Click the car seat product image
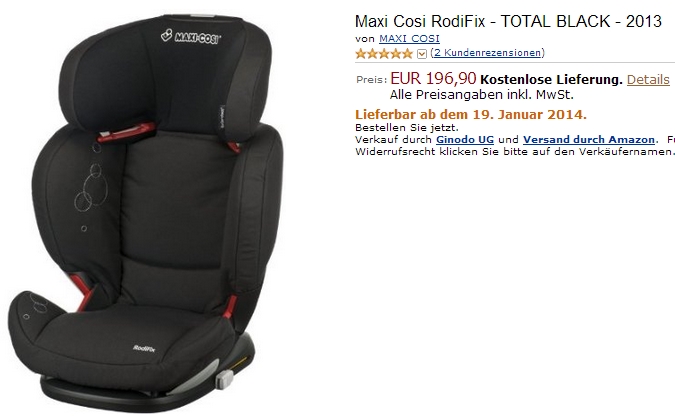This screenshot has width=675, height=419. [146, 213]
